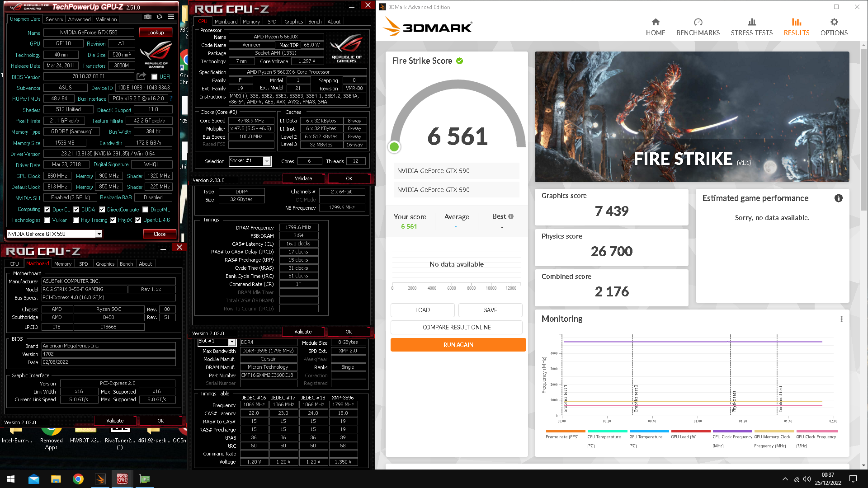Click the Lookup button in GPU-Z
Image resolution: width=868 pixels, height=488 pixels.
point(156,33)
